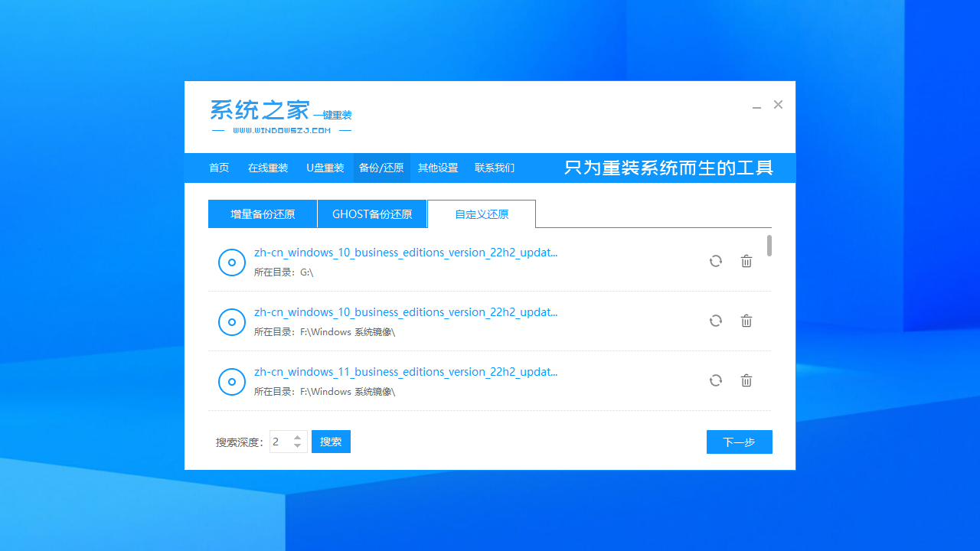Switch to the 增量备份还原 tab
The height and width of the screenshot is (551, 980).
262,214
